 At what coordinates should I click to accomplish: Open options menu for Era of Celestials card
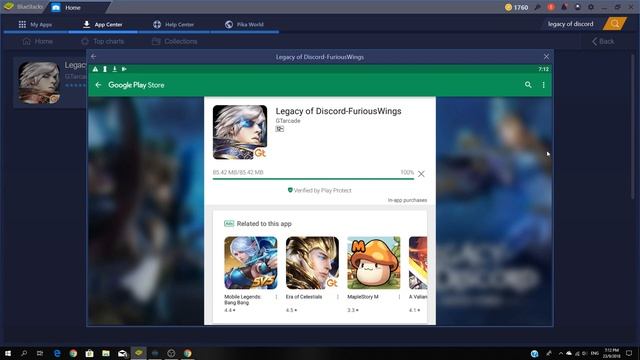click(x=338, y=297)
